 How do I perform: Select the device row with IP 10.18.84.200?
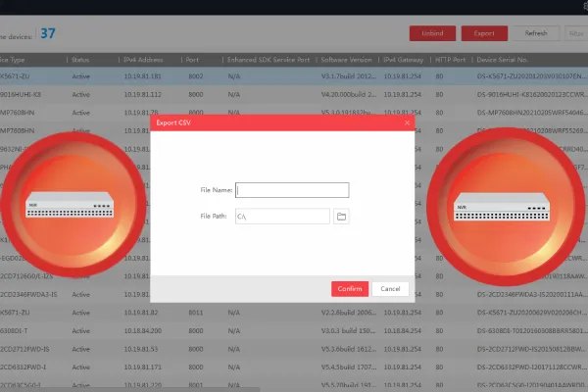pos(294,332)
